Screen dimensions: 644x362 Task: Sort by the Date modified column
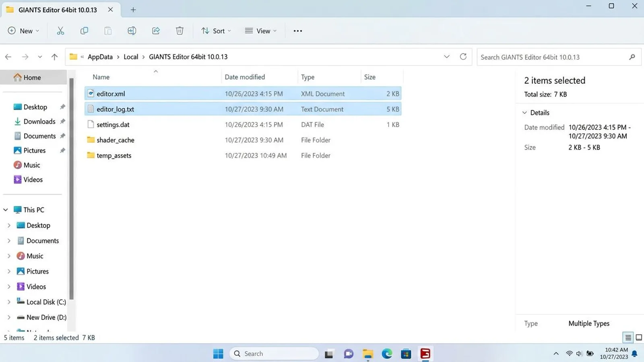(x=245, y=77)
